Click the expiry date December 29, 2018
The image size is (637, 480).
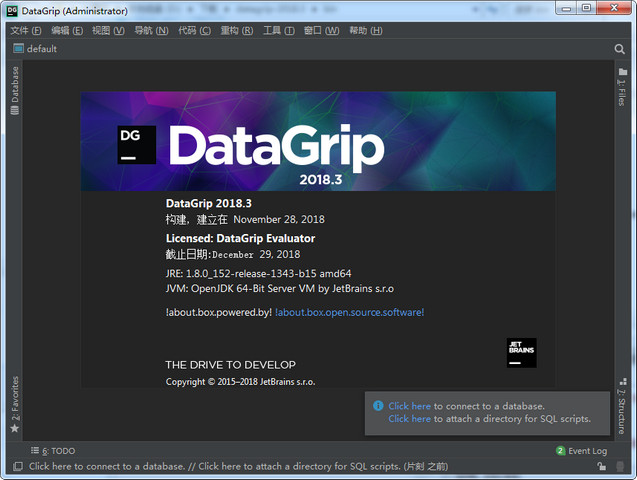[256, 255]
